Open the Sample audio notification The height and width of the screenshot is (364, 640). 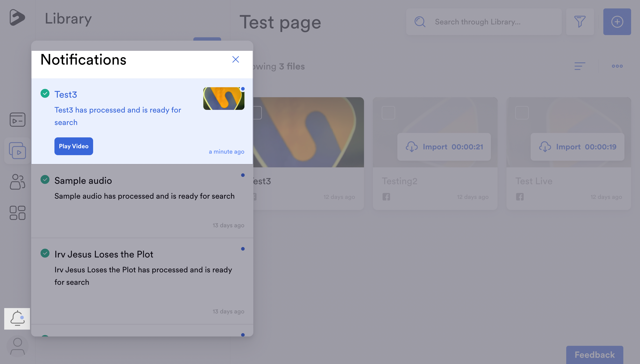(142, 201)
